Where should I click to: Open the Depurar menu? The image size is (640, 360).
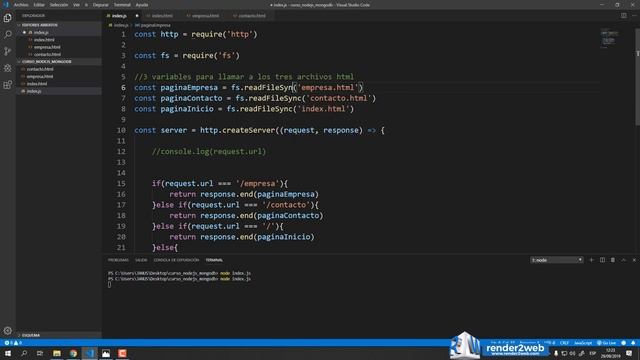(x=100, y=5)
